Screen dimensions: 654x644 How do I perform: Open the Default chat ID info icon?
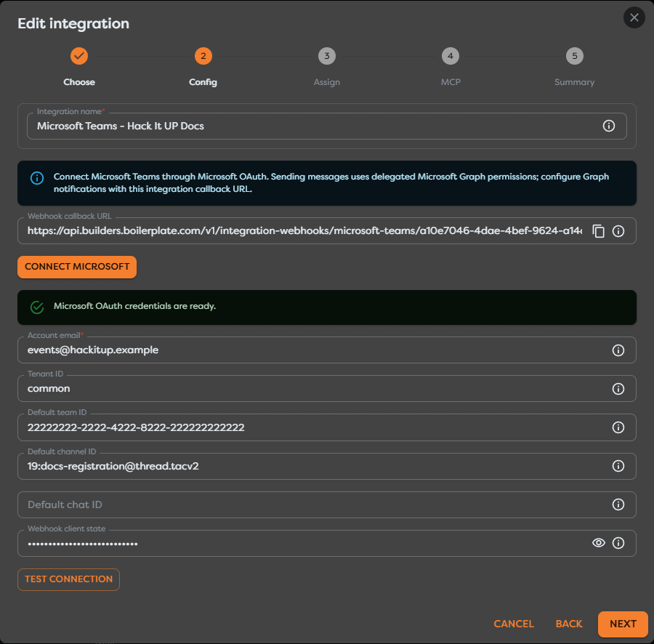(x=618, y=504)
